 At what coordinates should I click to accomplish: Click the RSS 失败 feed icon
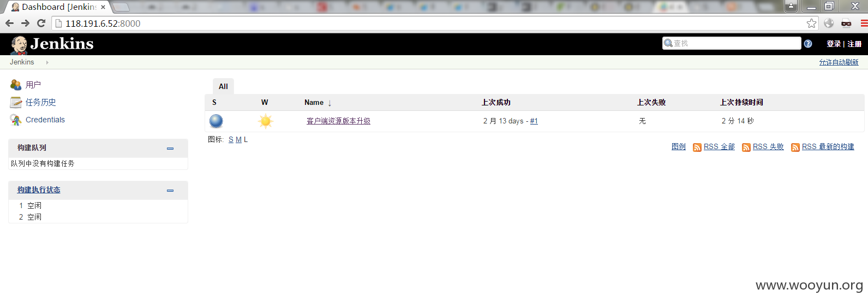pos(746,147)
